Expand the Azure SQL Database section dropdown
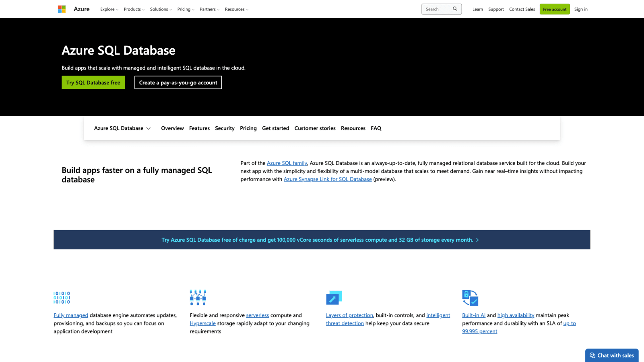The image size is (644, 362). (x=122, y=128)
